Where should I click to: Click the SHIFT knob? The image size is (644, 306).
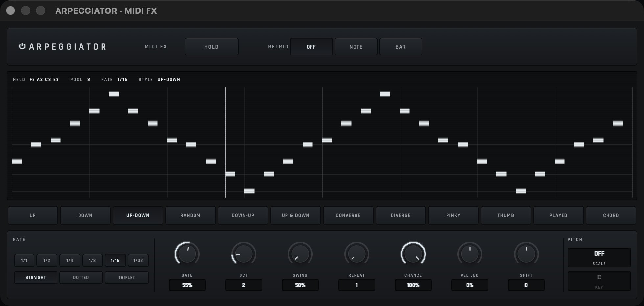pyautogui.click(x=526, y=254)
